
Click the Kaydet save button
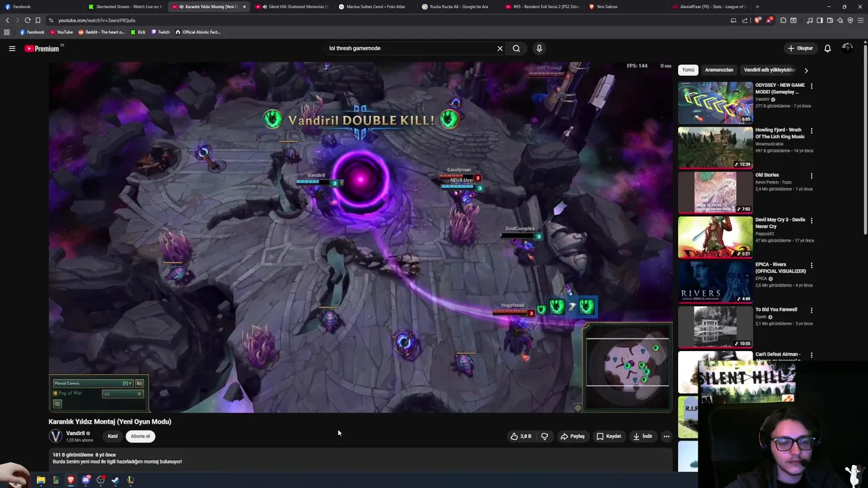click(x=609, y=436)
